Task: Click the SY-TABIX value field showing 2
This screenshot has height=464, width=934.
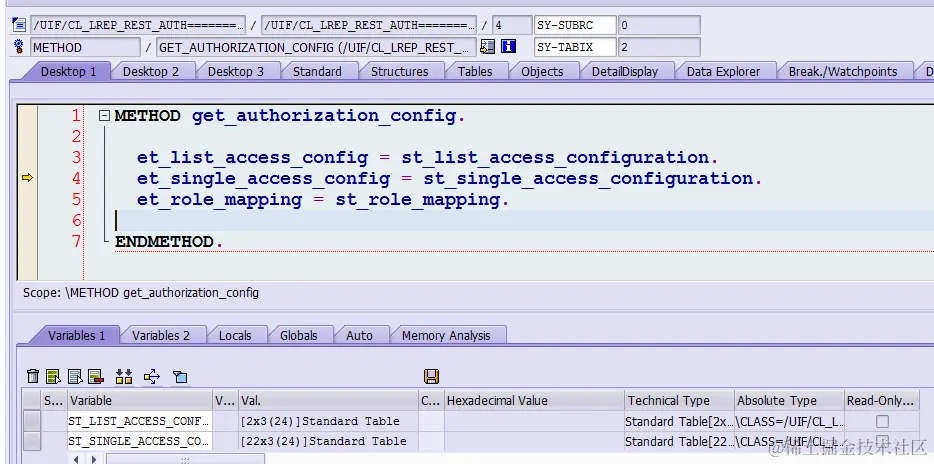Action: tap(659, 46)
